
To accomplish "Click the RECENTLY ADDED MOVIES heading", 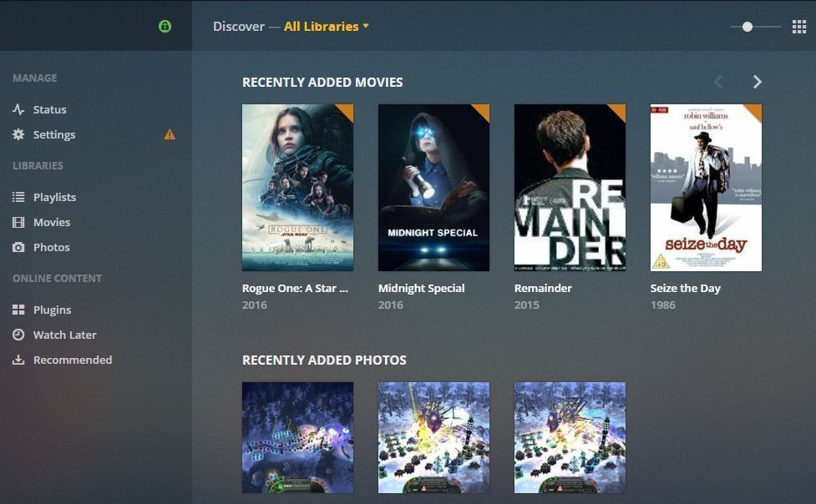I will click(x=322, y=82).
